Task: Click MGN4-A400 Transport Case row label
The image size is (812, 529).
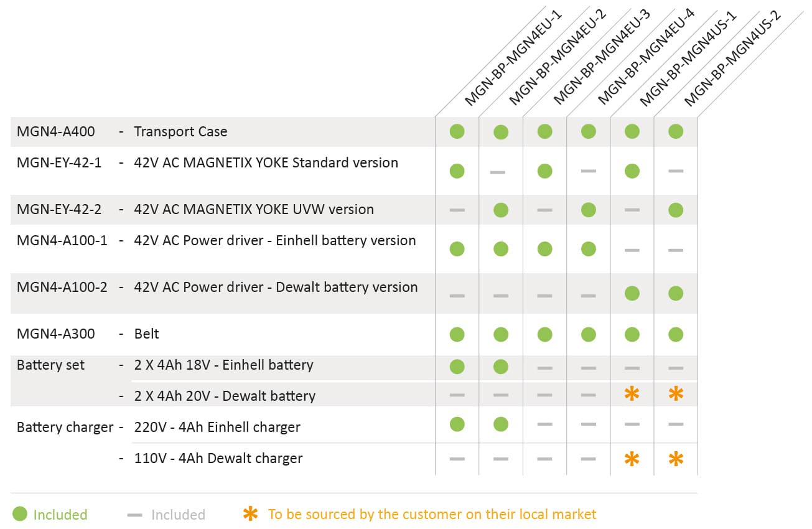Action: (122, 132)
